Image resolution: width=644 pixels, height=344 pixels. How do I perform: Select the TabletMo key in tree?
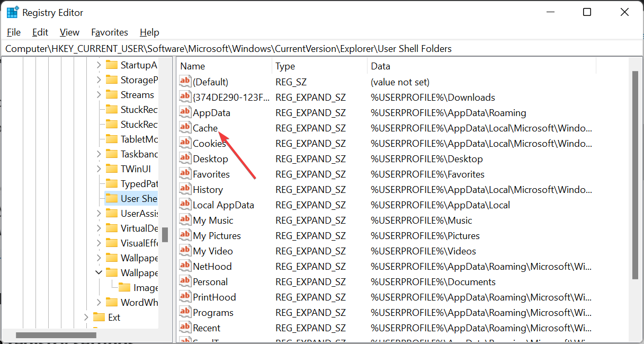coord(139,139)
